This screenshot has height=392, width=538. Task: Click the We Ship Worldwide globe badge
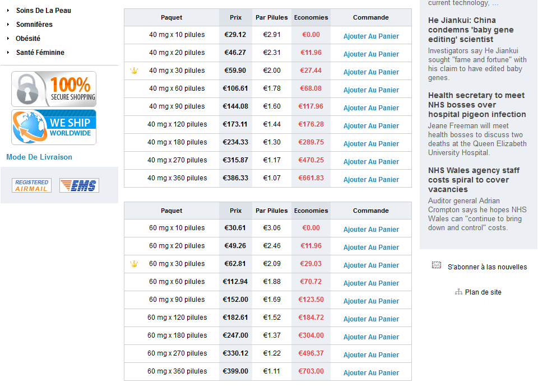54,127
